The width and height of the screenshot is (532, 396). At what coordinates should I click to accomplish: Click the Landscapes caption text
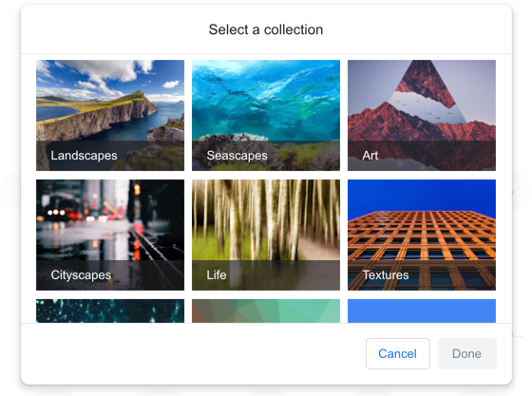click(x=84, y=156)
